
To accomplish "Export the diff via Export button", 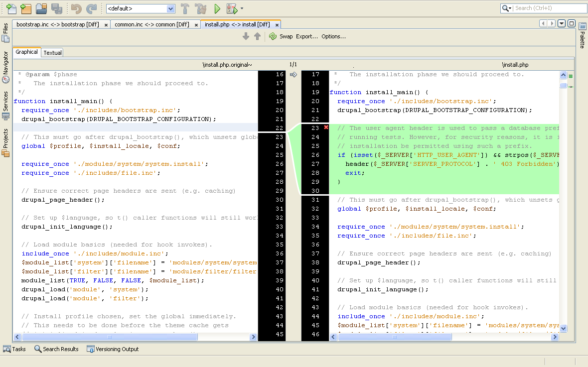I will click(x=306, y=36).
